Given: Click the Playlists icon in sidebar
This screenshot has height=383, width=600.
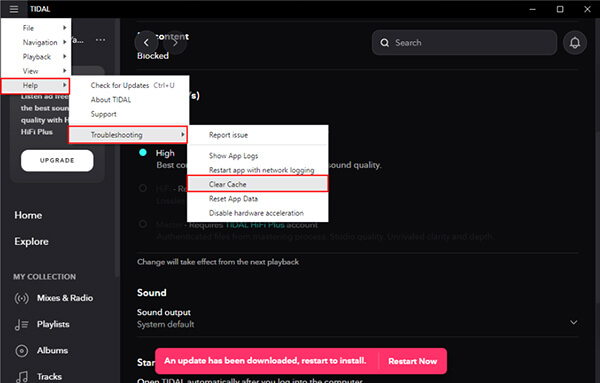Looking at the screenshot, I should click(x=21, y=324).
